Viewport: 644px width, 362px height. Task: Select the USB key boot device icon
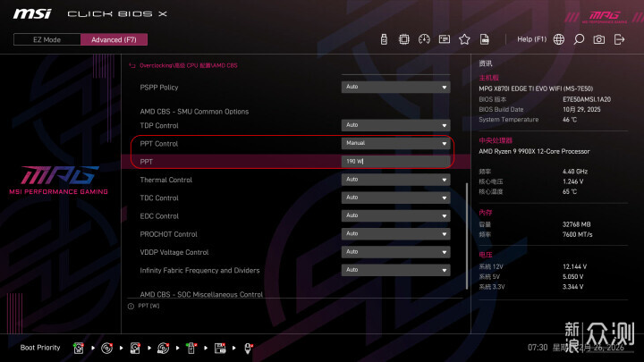click(x=191, y=348)
